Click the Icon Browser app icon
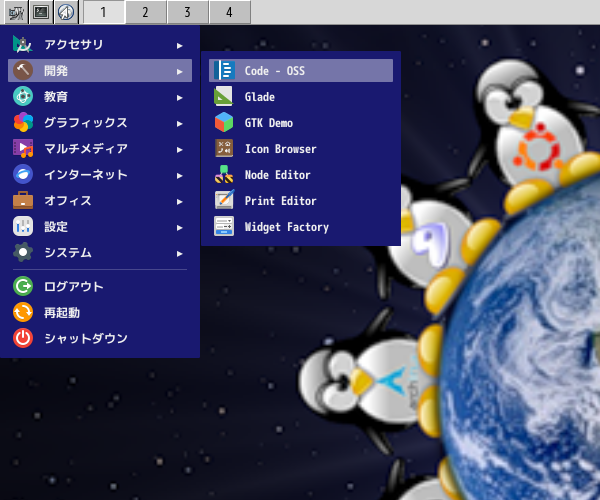 pyautogui.click(x=224, y=148)
